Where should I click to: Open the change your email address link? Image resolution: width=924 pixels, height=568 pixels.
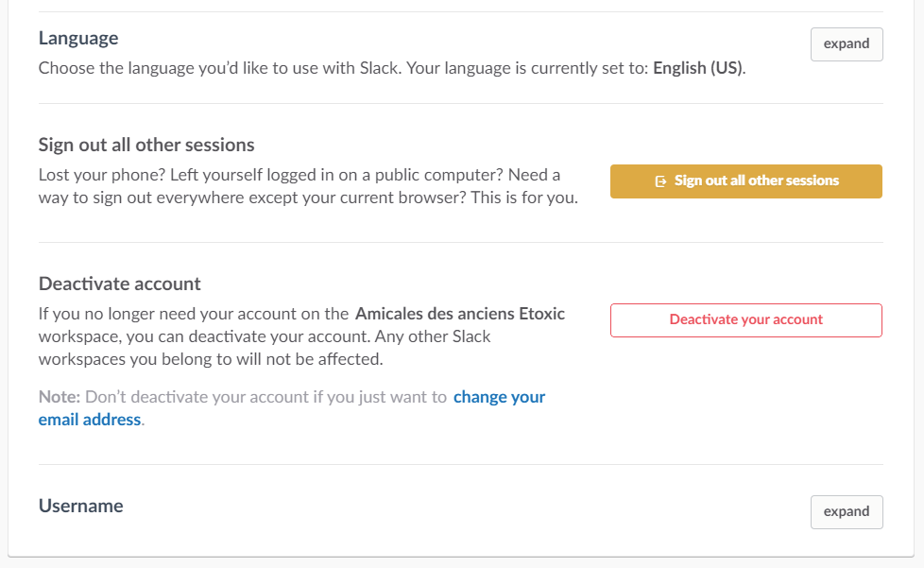click(x=499, y=397)
